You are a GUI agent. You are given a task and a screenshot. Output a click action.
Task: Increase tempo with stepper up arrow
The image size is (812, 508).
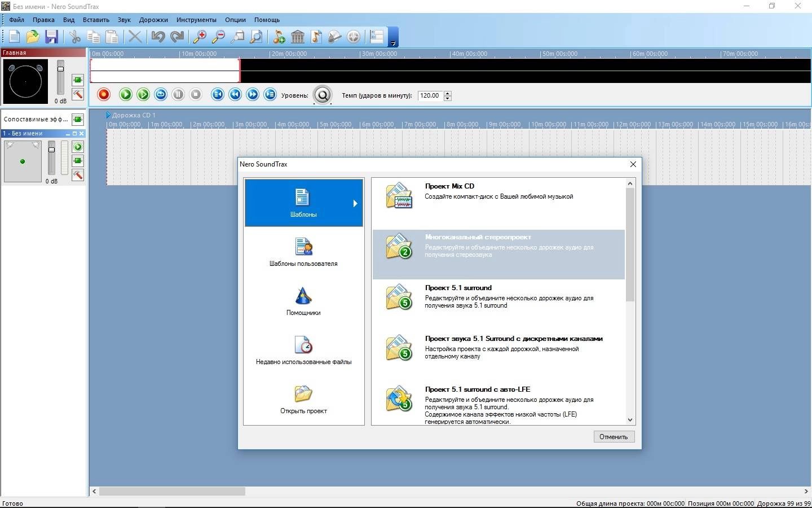coord(448,93)
